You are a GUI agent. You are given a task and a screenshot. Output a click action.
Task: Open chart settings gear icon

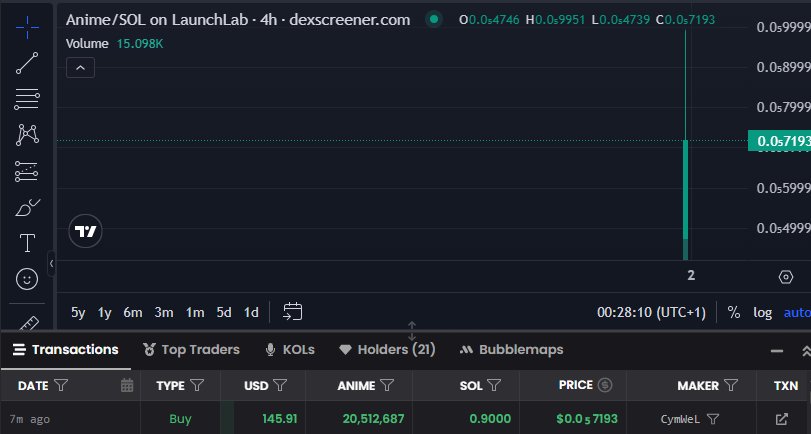click(785, 277)
